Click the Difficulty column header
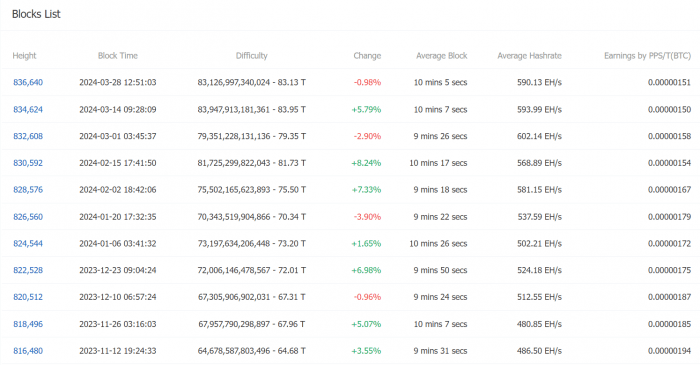 252,56
